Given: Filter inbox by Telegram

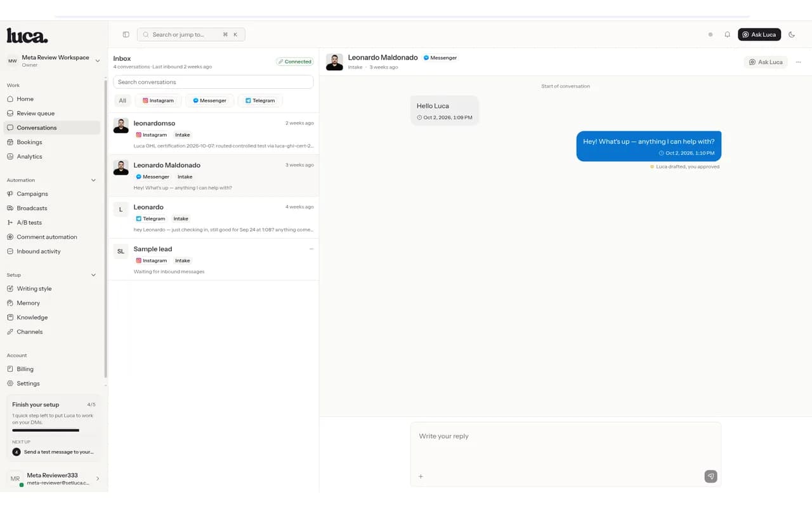Looking at the screenshot, I should [x=260, y=100].
